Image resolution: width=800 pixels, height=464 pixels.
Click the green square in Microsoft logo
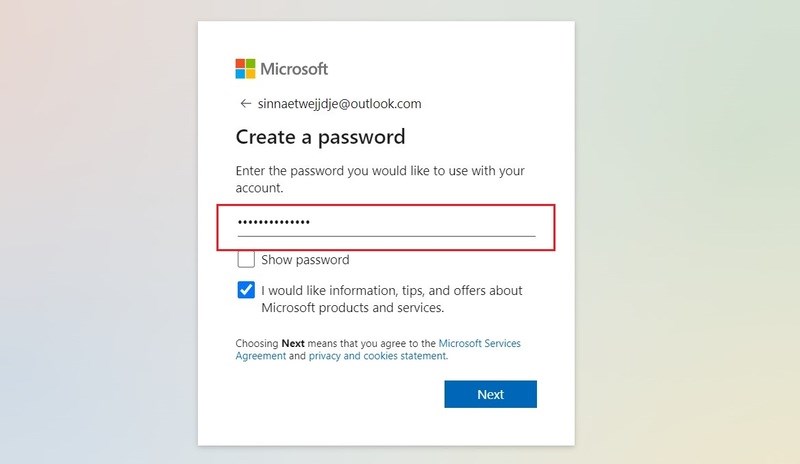251,64
